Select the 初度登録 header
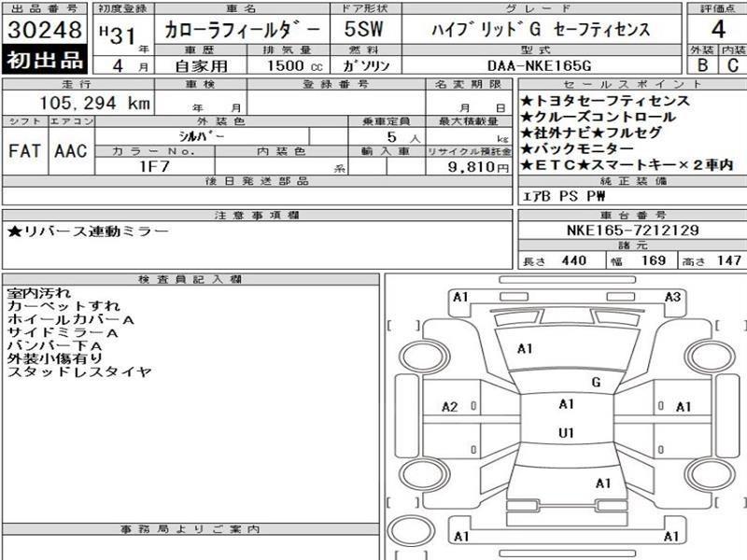Screen dimensions: 747x560 [123, 8]
